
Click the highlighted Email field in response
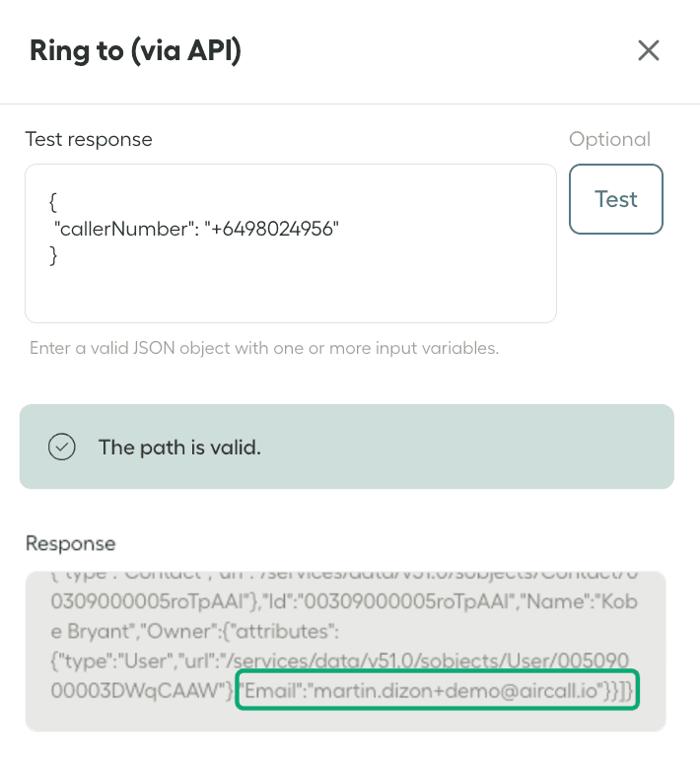[438, 690]
